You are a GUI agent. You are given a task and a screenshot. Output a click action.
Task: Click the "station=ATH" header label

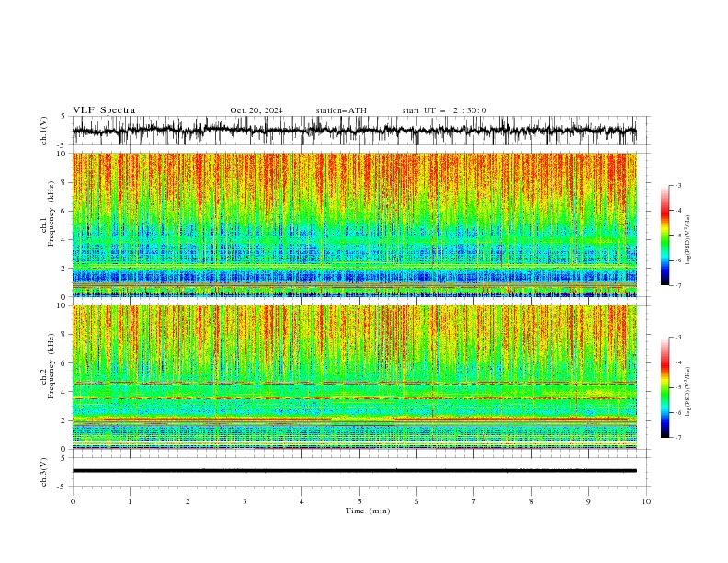(x=341, y=110)
